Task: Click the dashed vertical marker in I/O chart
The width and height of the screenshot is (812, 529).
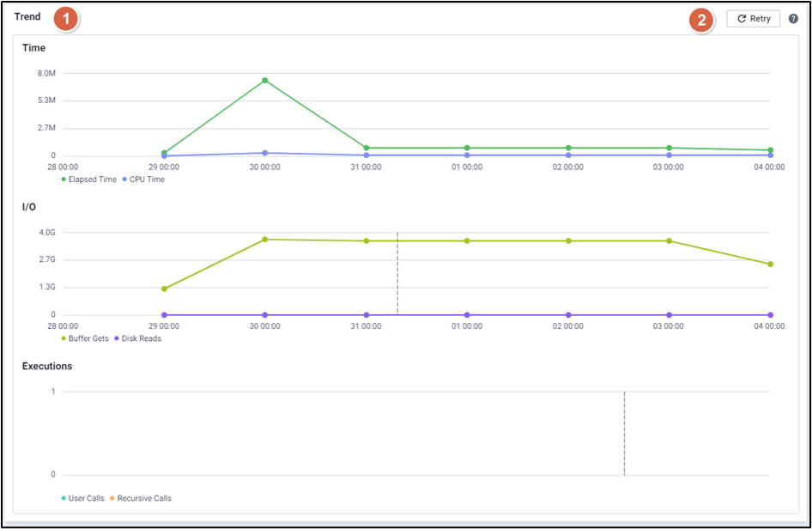Action: pos(397,273)
